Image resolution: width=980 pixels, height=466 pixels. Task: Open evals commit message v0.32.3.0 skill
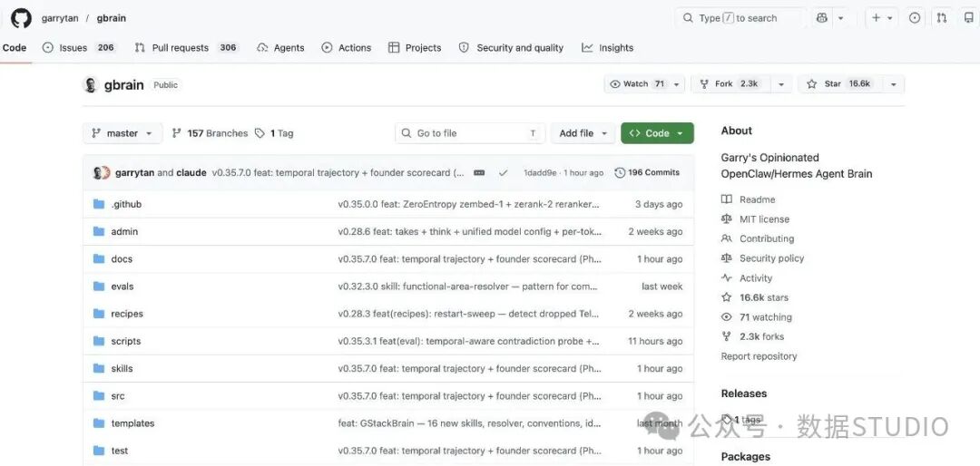click(x=469, y=286)
